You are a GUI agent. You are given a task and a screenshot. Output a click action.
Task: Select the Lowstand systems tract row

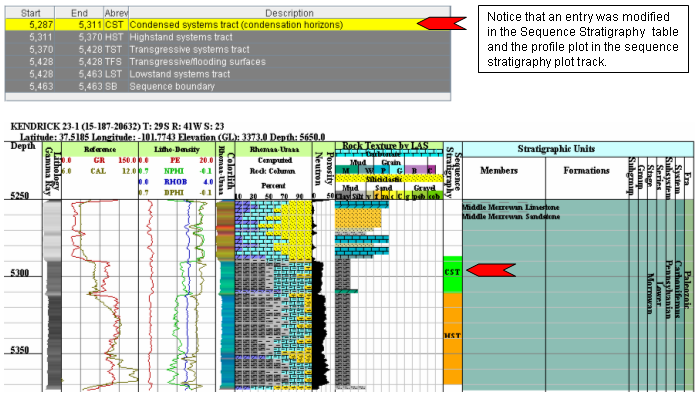coord(228,74)
